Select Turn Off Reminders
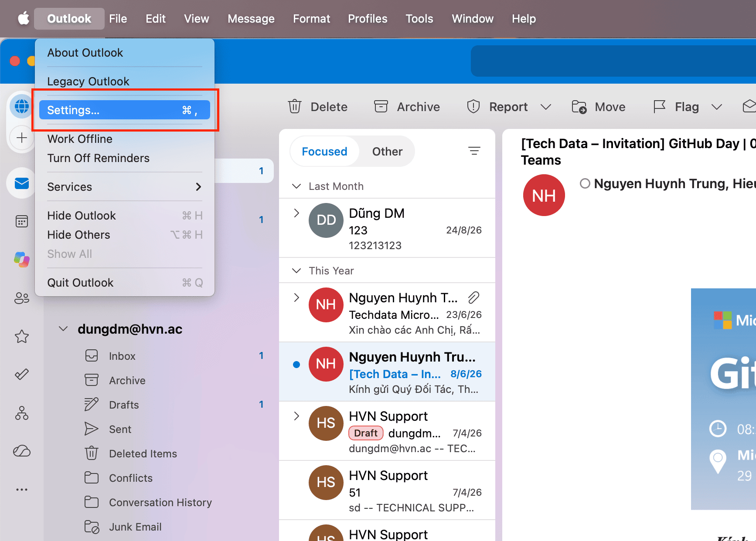 (x=125, y=158)
